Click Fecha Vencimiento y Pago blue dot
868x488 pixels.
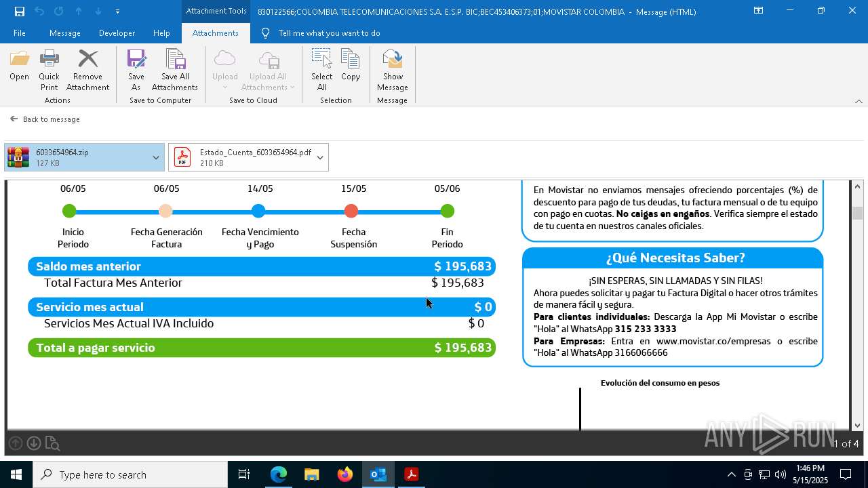click(x=258, y=211)
